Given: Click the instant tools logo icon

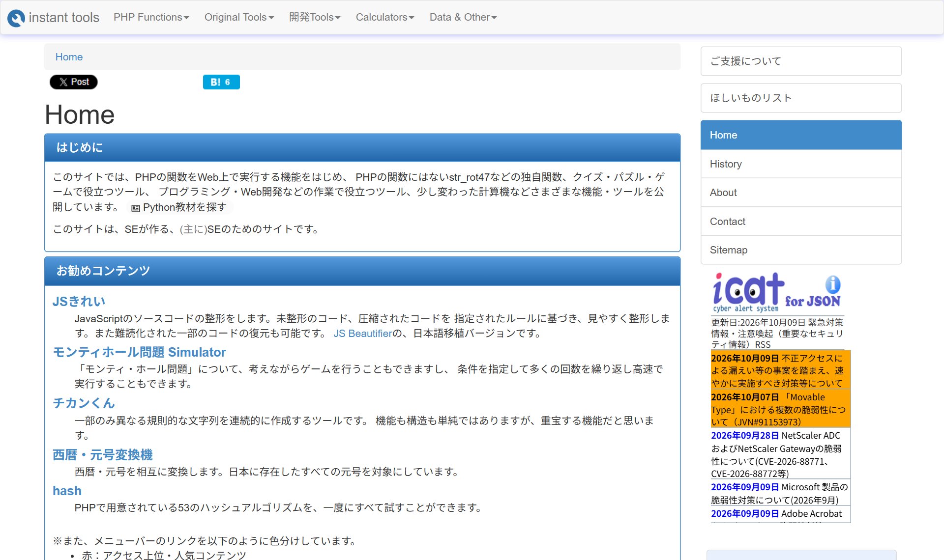Looking at the screenshot, I should click(x=16, y=18).
